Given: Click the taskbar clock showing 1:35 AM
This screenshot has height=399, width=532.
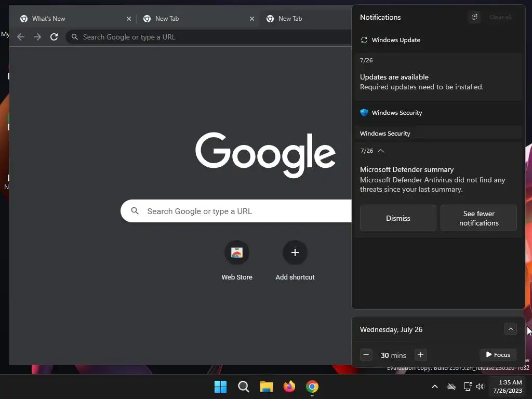Looking at the screenshot, I should coord(508,387).
